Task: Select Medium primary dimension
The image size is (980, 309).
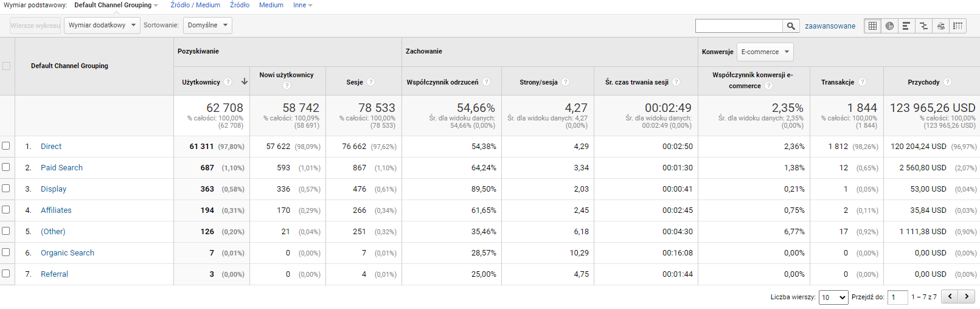Action: click(271, 5)
